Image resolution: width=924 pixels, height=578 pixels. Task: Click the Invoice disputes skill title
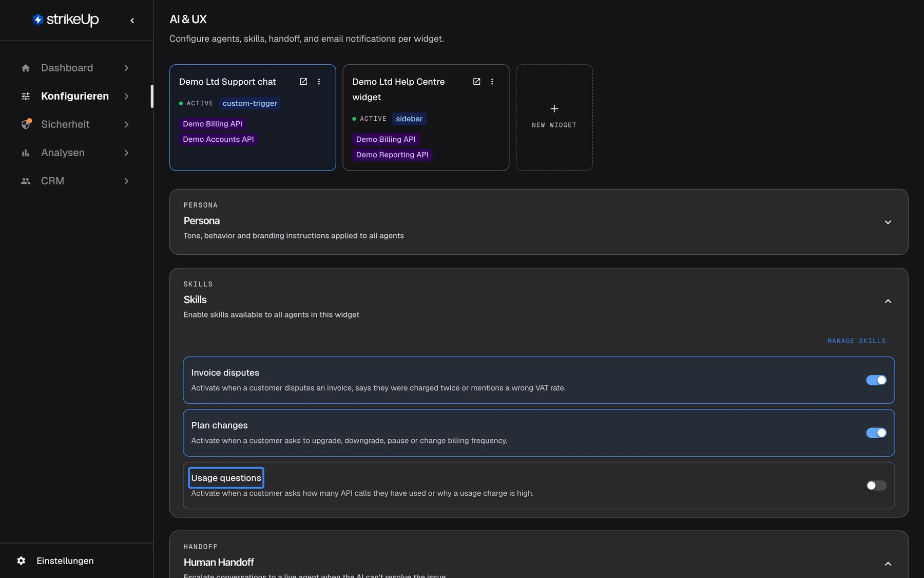tap(225, 372)
